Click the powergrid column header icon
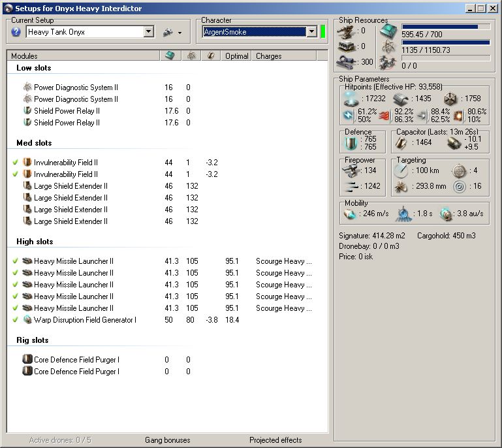The image size is (502, 448). (x=191, y=56)
